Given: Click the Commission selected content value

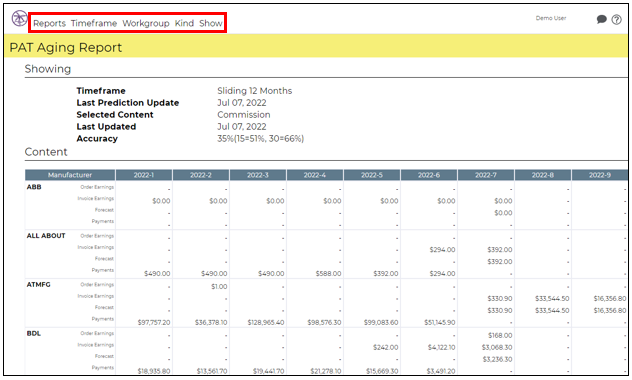Looking at the screenshot, I should [244, 114].
